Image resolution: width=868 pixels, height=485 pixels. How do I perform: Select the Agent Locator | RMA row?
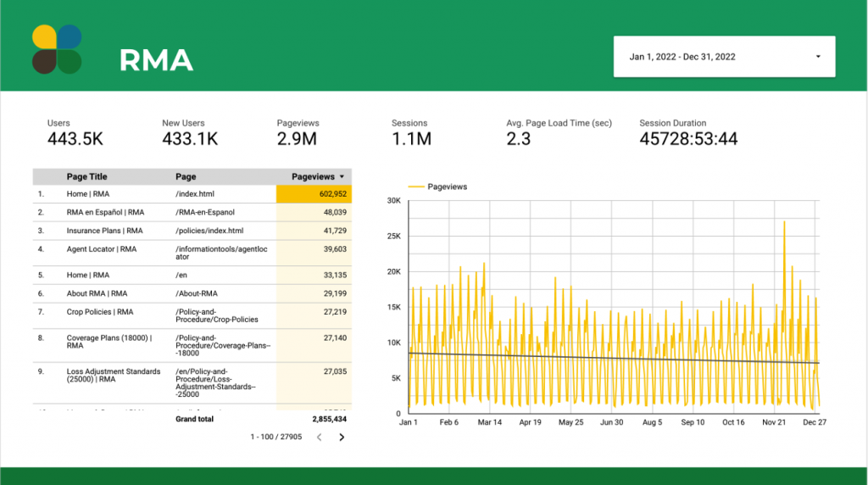[x=153, y=254]
